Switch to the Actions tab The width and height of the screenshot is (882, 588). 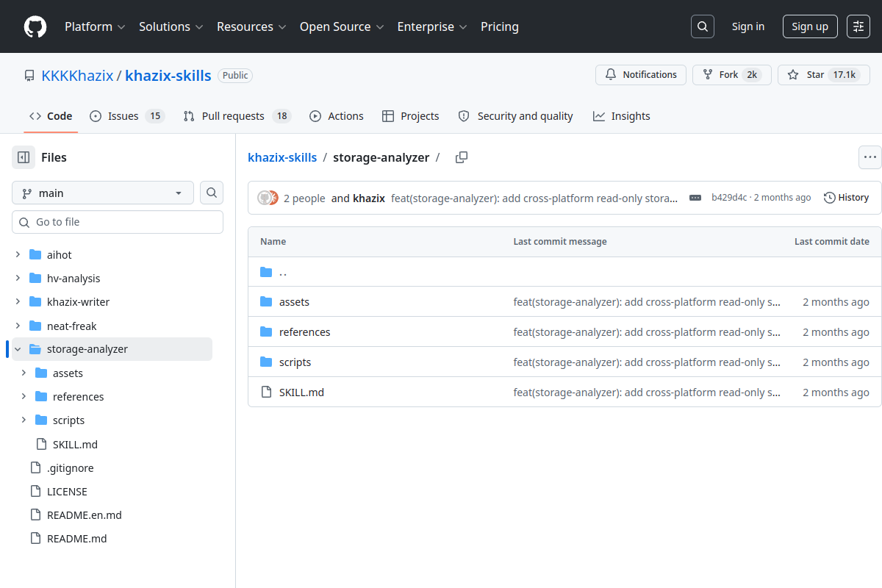coord(337,116)
